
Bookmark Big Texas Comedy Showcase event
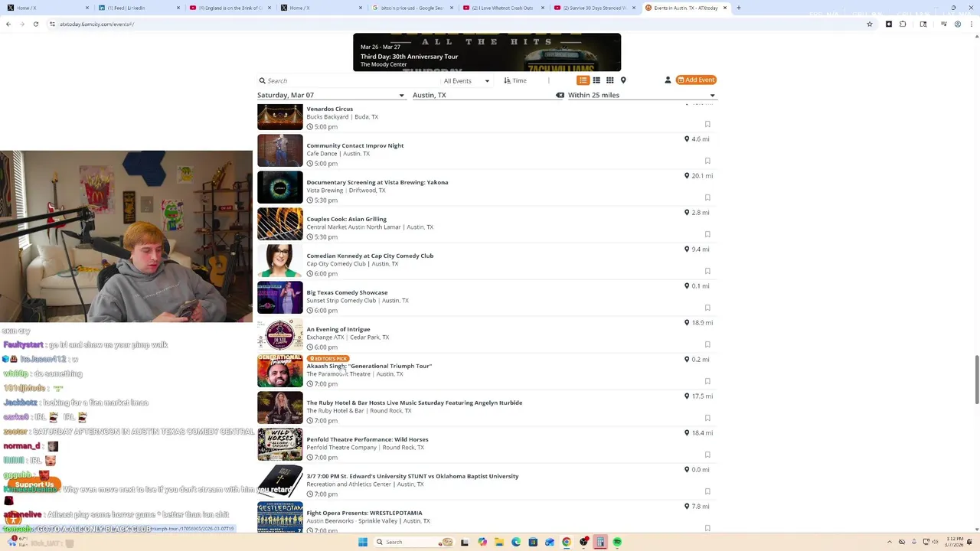click(707, 308)
